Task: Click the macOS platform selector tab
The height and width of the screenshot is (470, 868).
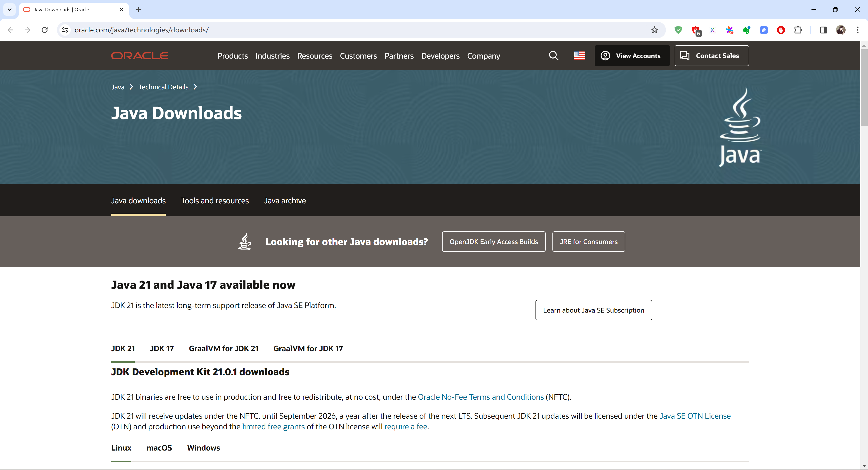Action: click(x=160, y=447)
